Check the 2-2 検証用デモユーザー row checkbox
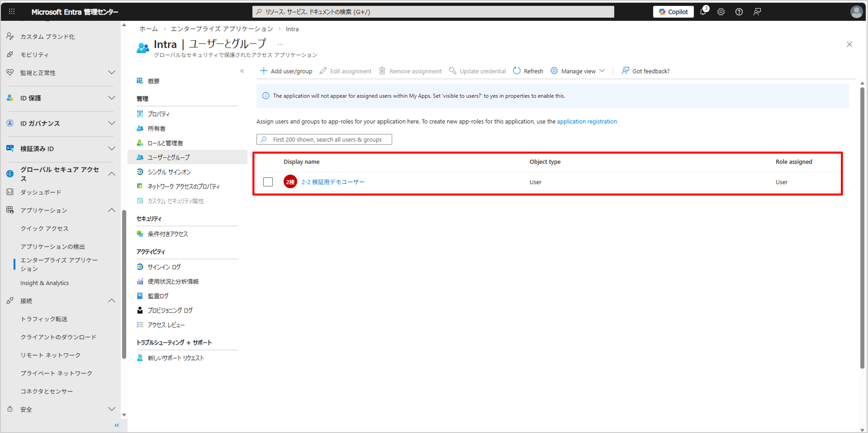868x433 pixels. [x=268, y=182]
